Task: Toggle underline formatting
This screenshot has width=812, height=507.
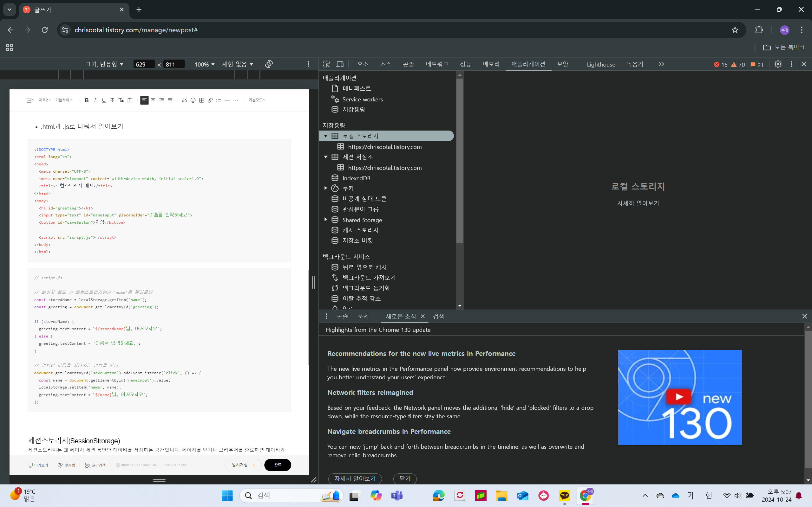Action: pyautogui.click(x=104, y=100)
